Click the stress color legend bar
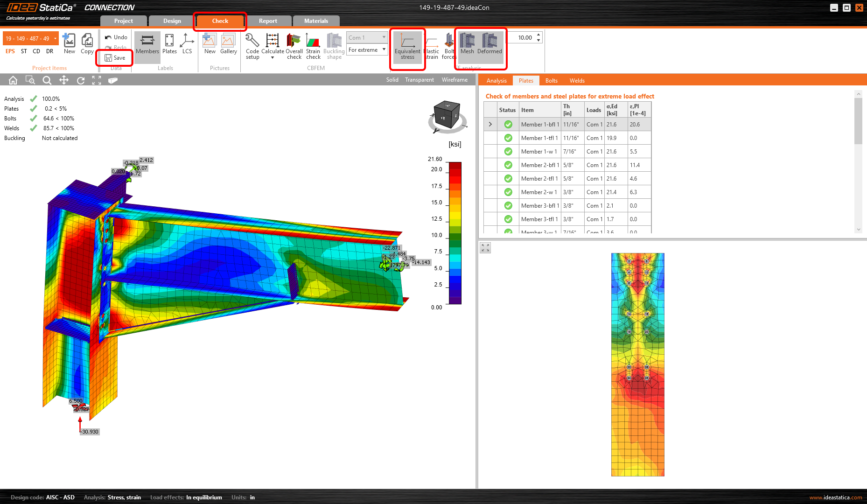The image size is (867, 504). point(455,233)
